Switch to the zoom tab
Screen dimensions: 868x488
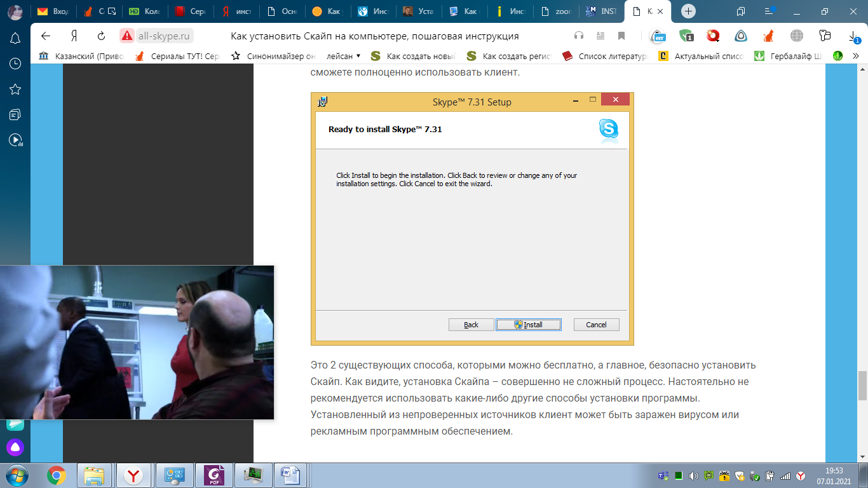click(x=556, y=11)
